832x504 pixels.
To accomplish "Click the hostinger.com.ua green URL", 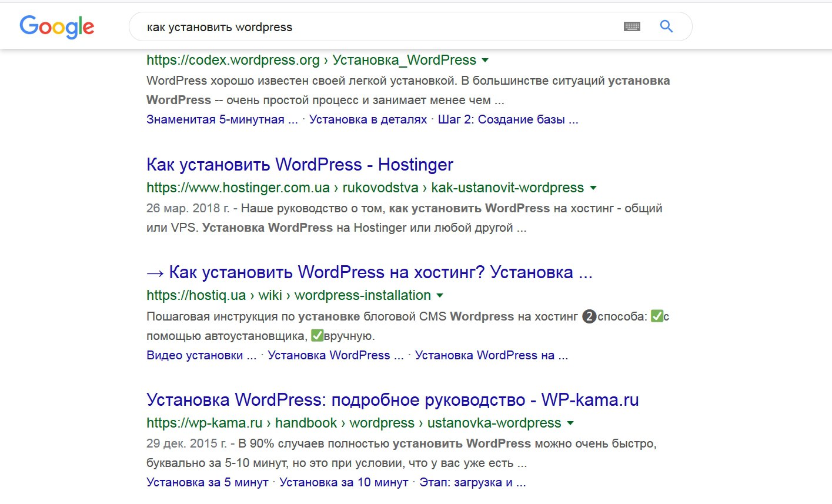I will [365, 188].
